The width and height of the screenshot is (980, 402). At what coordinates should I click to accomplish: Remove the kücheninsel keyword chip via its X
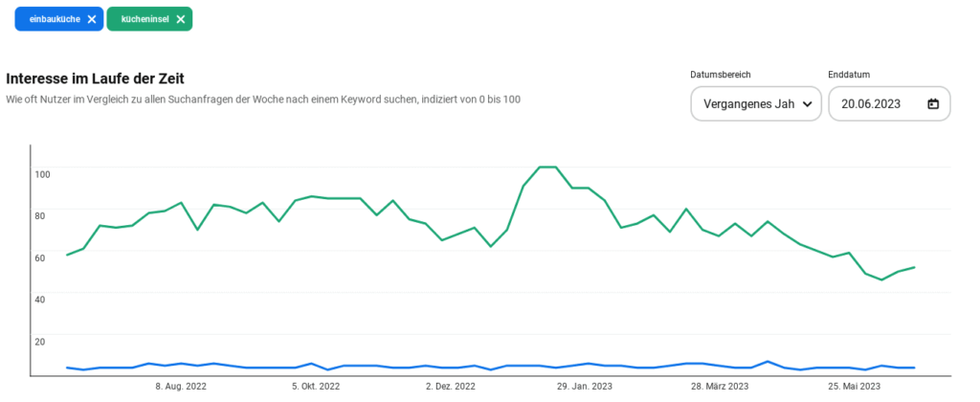[x=180, y=19]
